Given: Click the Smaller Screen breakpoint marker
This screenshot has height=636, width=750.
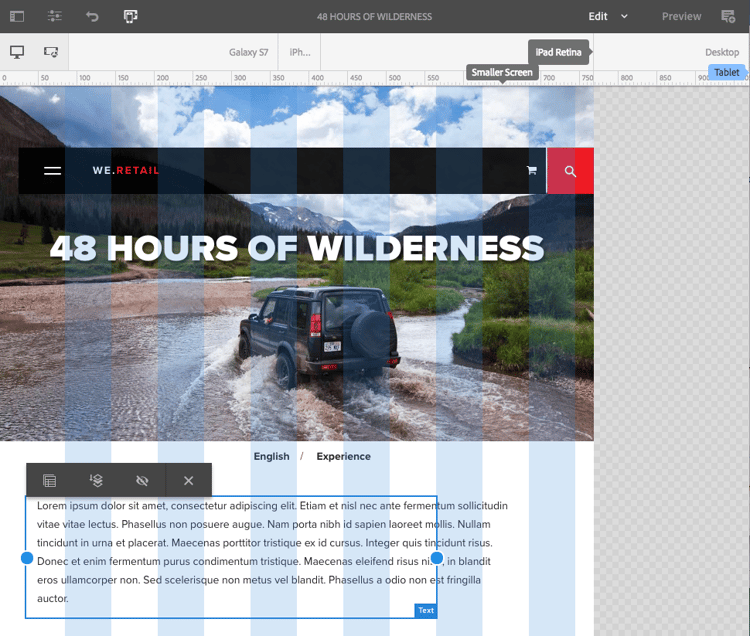Looking at the screenshot, I should [502, 72].
